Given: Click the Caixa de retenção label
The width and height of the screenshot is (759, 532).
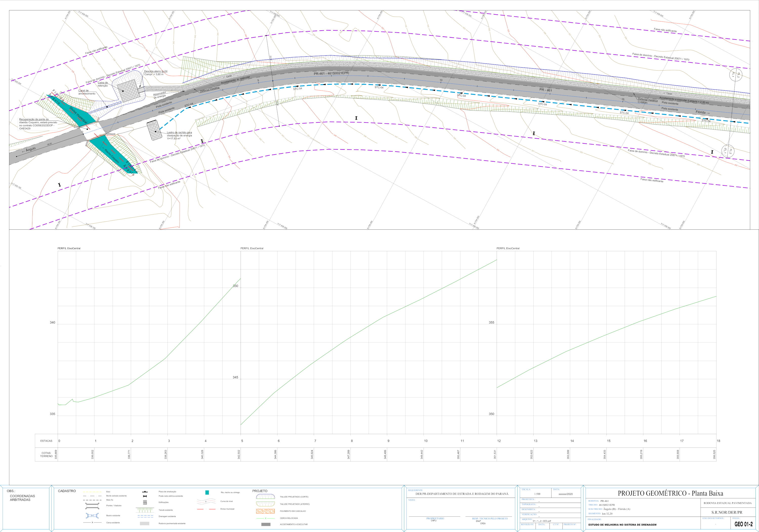Looking at the screenshot, I should (x=102, y=84).
